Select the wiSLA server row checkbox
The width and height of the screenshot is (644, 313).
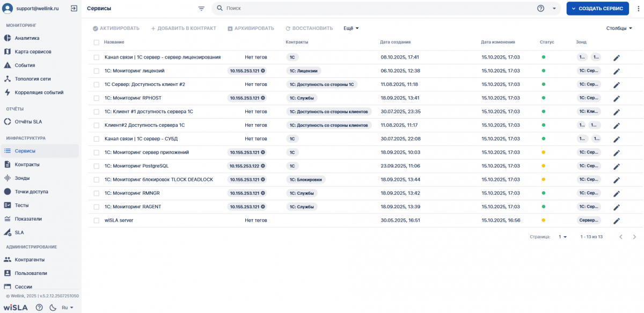pos(97,220)
